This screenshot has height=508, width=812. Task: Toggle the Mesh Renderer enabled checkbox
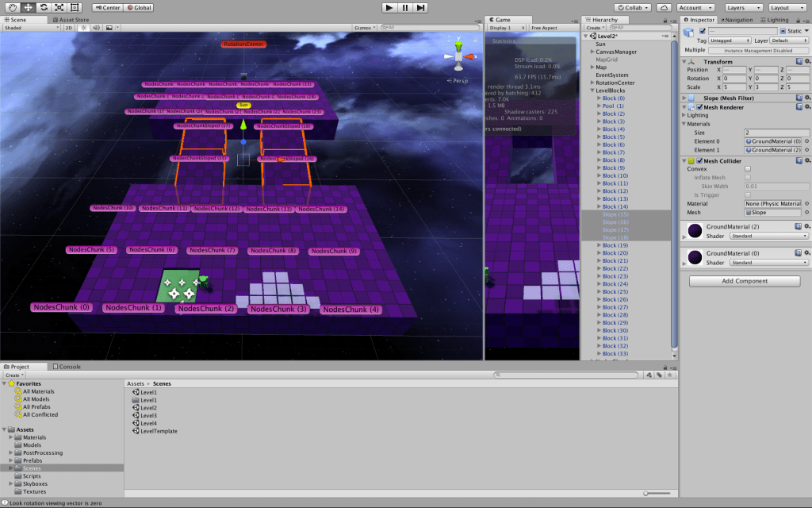pos(699,107)
